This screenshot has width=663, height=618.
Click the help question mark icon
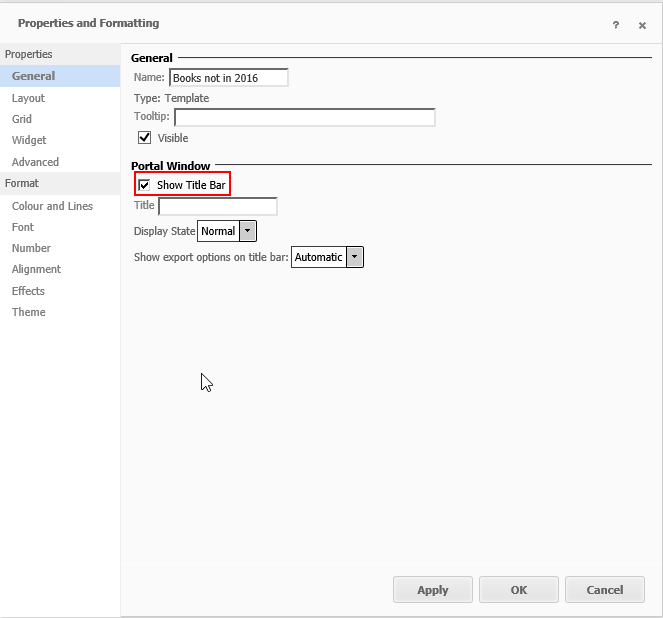616,25
